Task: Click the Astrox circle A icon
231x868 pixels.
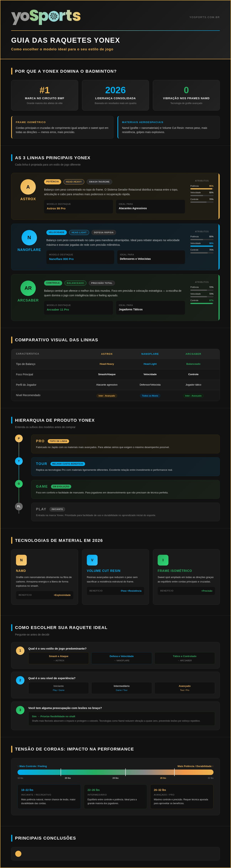Action: coord(28,187)
